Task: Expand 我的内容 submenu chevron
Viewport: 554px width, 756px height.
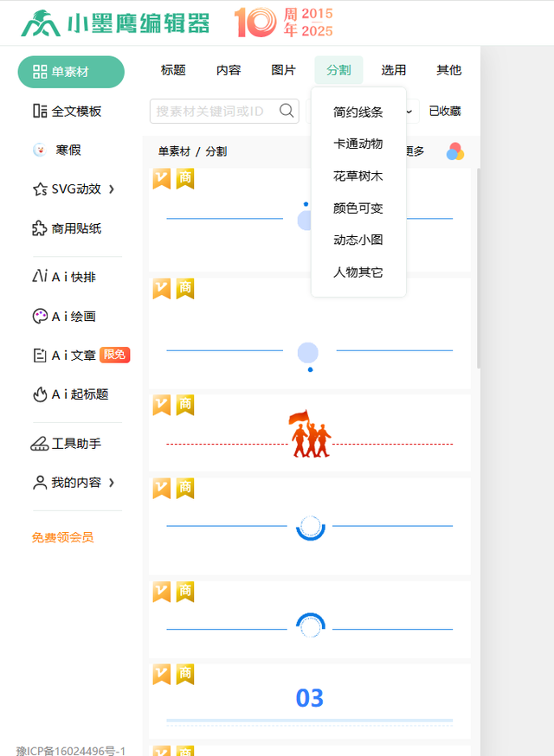Action: (112, 483)
